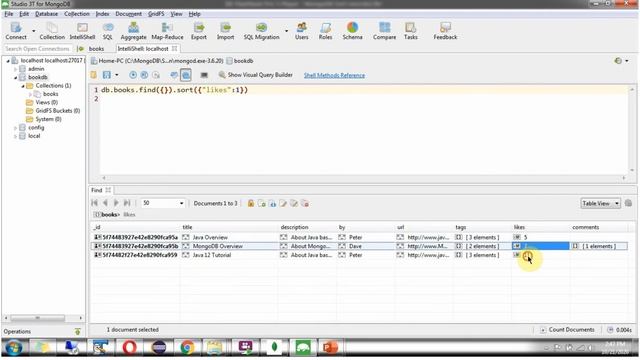Screen dimensions: 640x360
Task: Click the left panel horizontal scrollbar
Action: (x=38, y=318)
